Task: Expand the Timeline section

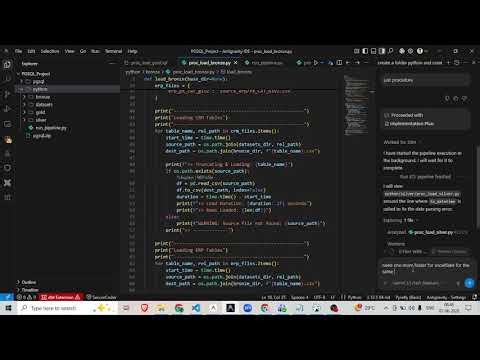Action: tap(29, 290)
